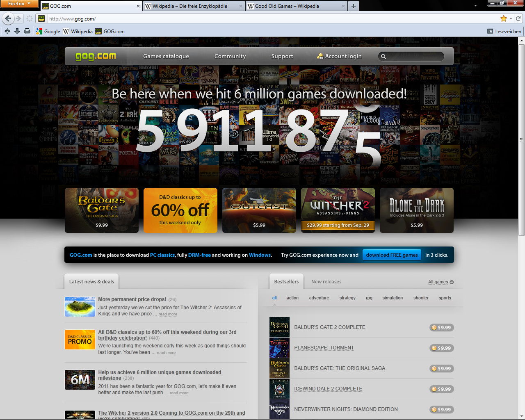Click the downloads arrow icon
525x420 pixels.
pyautogui.click(x=17, y=31)
